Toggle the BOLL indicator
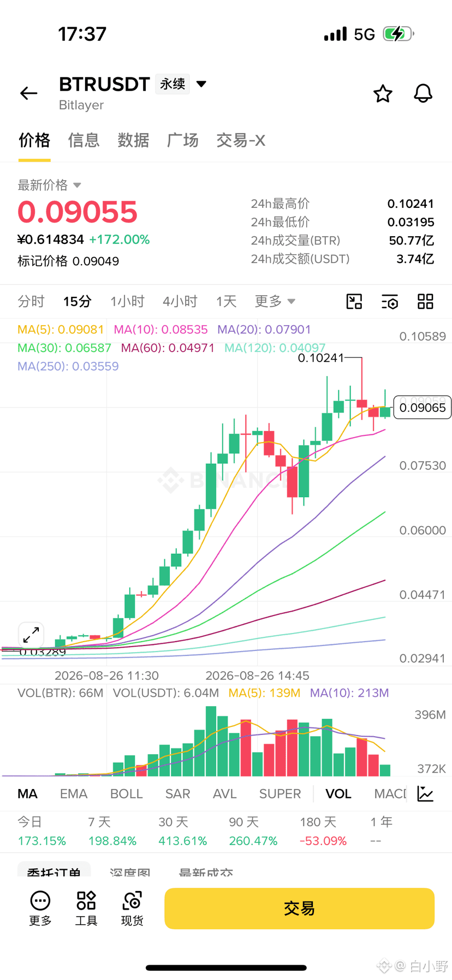Viewport: 452px width, 980px height. (x=126, y=794)
